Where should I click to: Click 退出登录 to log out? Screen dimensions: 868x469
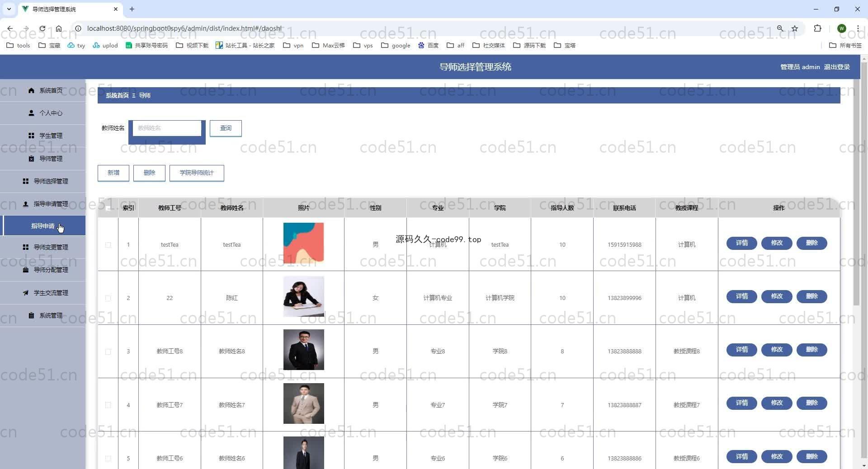[836, 67]
